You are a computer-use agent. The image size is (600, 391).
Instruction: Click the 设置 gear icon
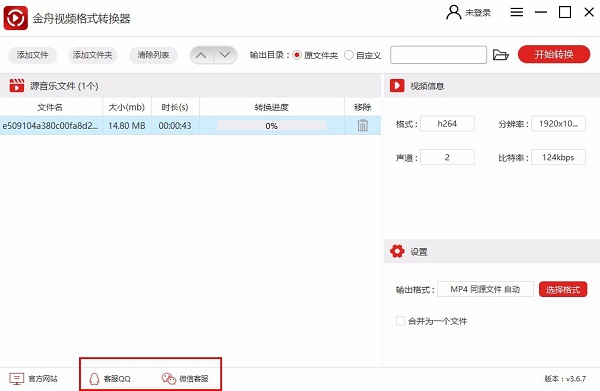click(x=397, y=251)
